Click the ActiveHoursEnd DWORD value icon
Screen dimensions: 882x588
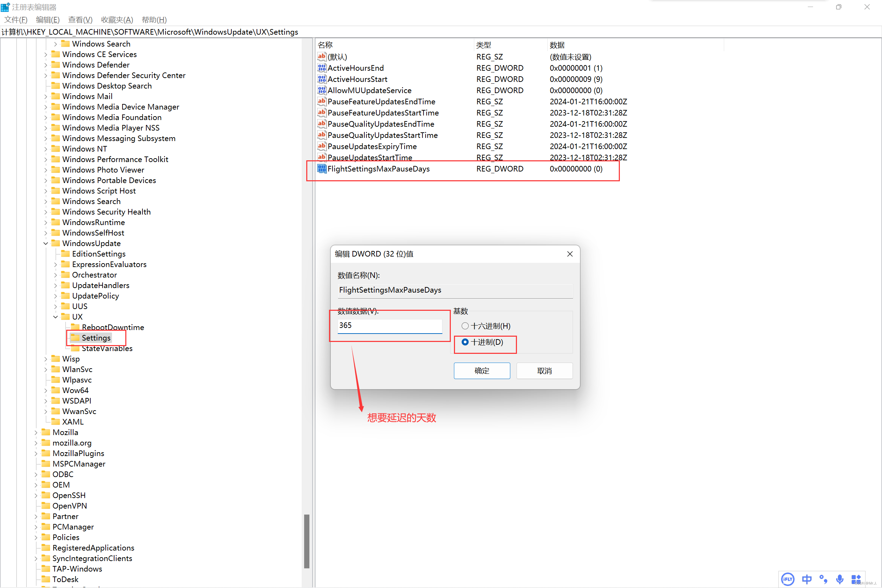[x=321, y=68]
